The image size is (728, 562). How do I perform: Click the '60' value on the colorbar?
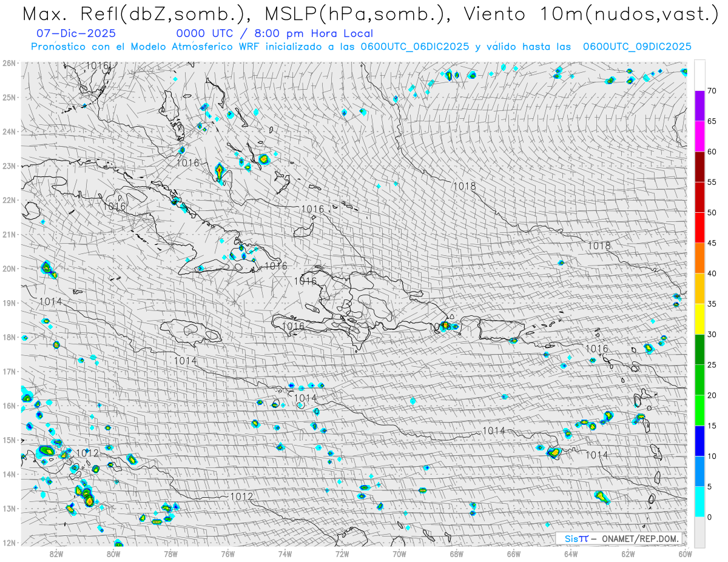(x=712, y=152)
